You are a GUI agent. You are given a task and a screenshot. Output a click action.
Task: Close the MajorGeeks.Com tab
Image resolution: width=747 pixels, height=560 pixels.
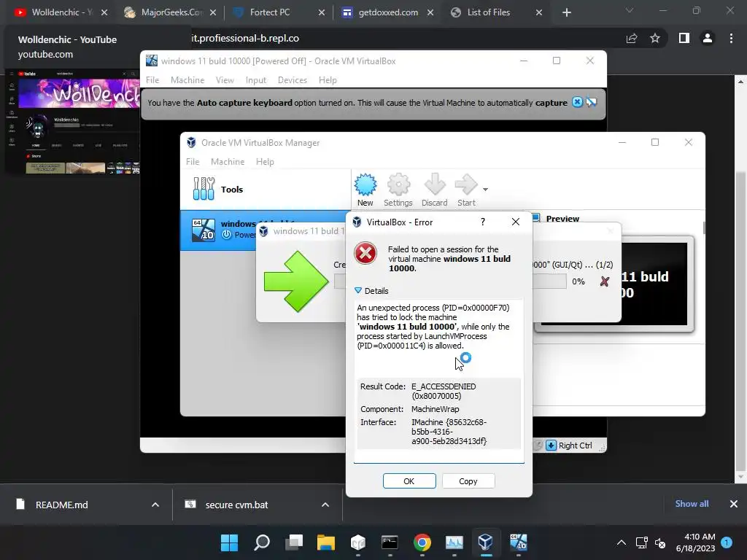click(x=213, y=12)
